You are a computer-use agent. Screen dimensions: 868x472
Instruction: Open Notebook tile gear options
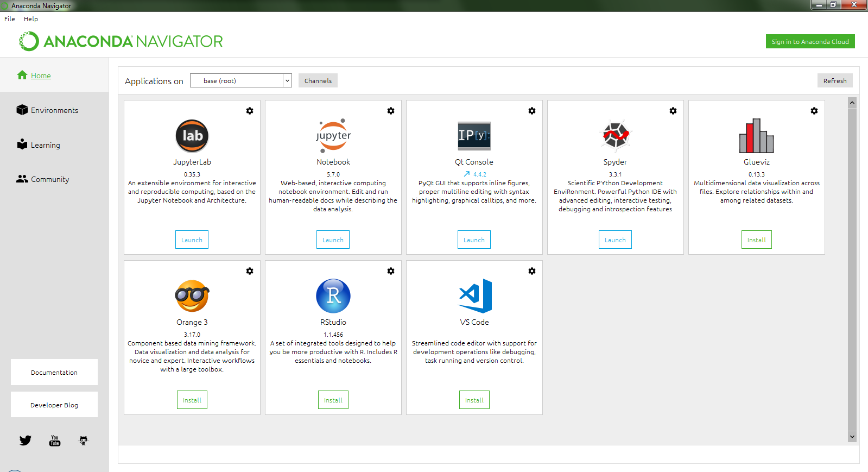tap(391, 111)
